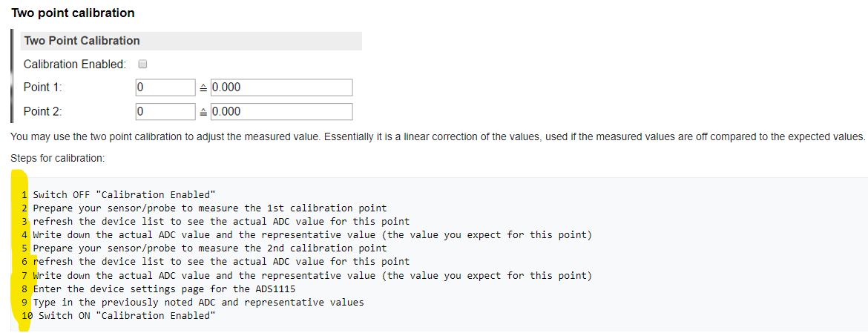Click the "Point 2:" label
868x333 pixels.
point(42,112)
